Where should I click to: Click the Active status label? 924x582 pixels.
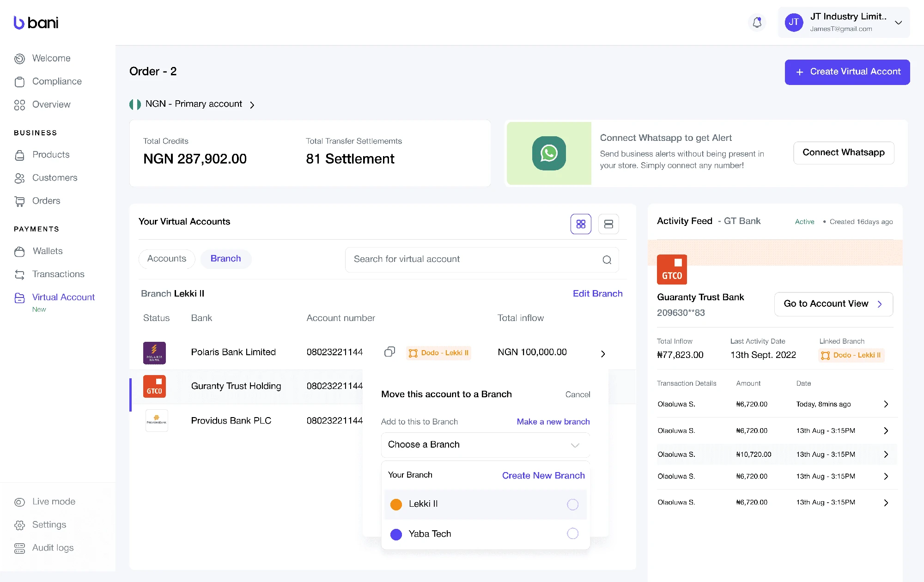tap(804, 222)
